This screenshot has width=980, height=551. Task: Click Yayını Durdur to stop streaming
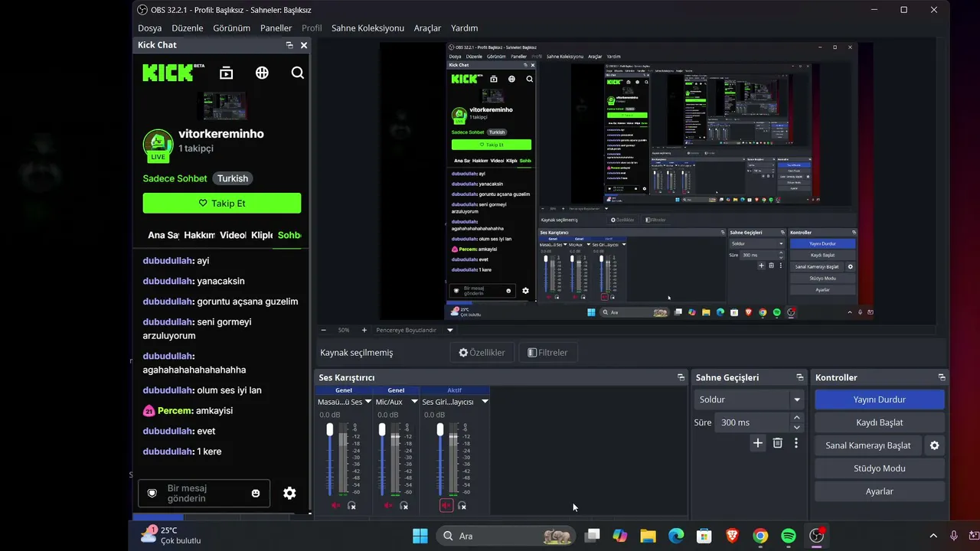879,399
